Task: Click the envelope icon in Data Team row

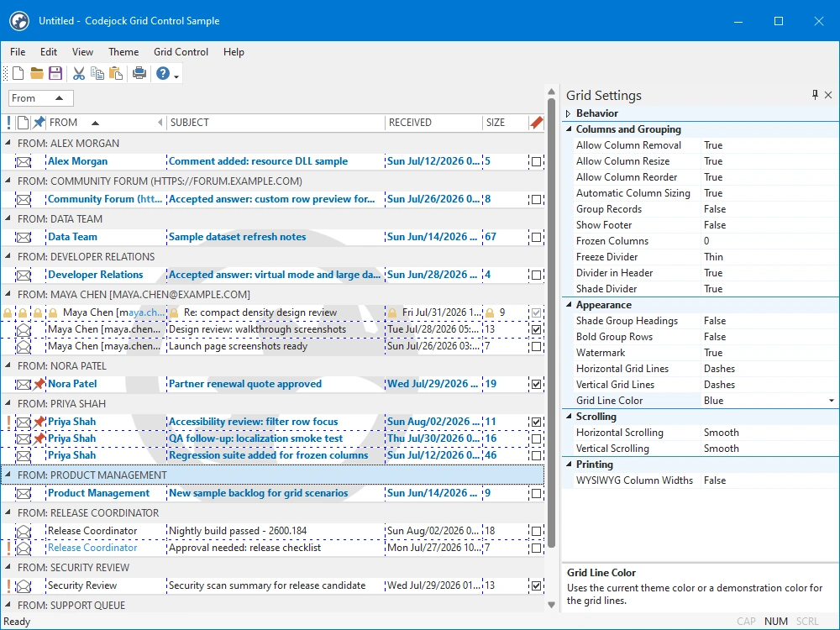Action: click(x=23, y=238)
